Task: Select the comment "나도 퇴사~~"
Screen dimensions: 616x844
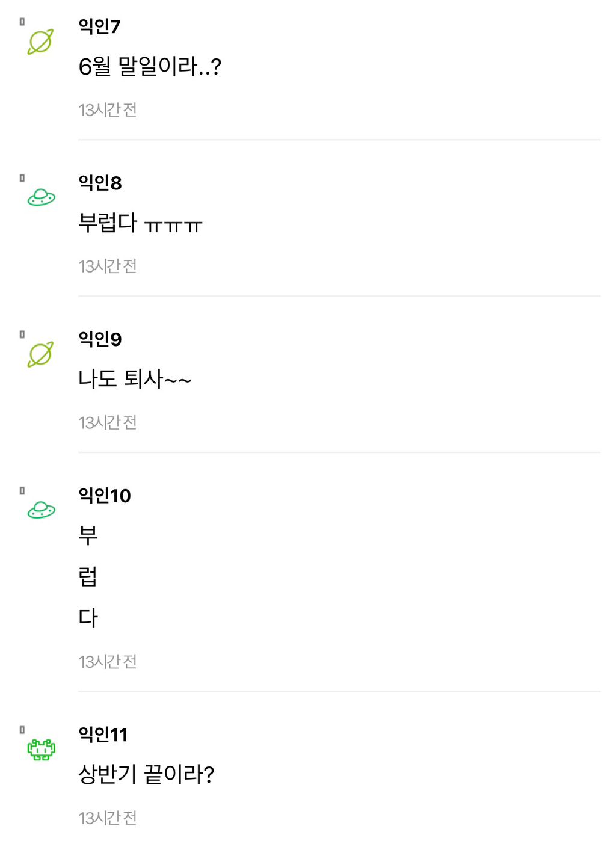Action: (135, 379)
